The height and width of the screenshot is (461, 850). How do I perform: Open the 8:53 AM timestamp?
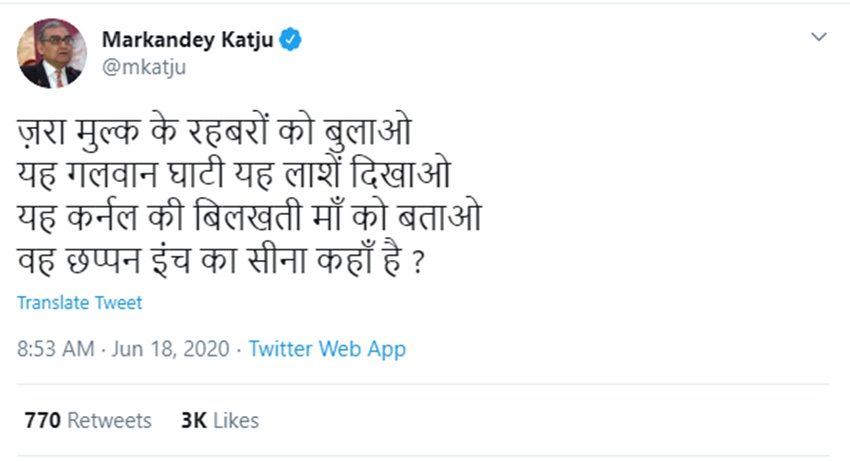56,349
